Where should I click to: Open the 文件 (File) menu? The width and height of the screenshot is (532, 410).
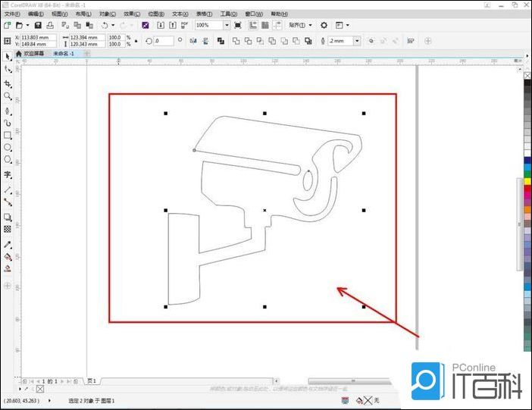[12, 14]
